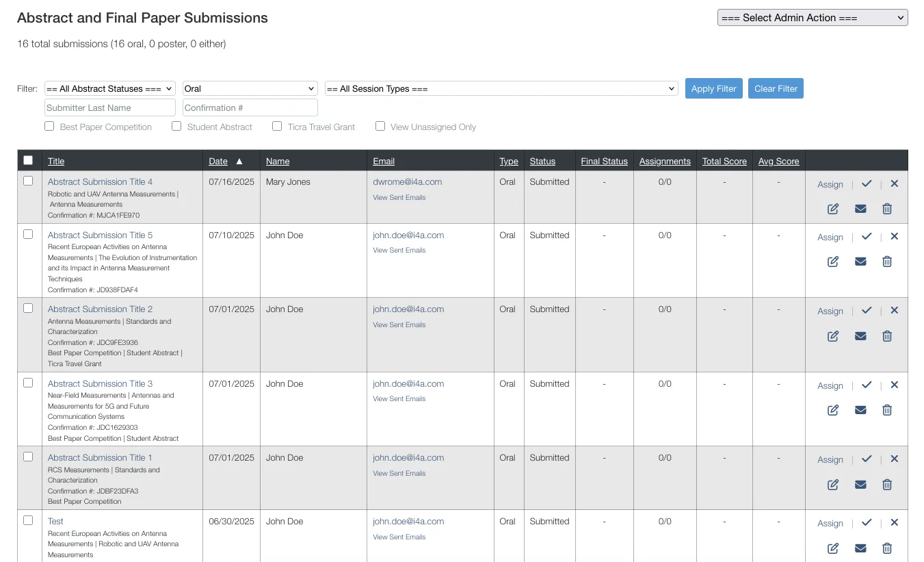Viewport: 924px width, 562px height.
Task: Approve "Abstract Submission Title 4" with the checkmark icon
Action: pos(867,183)
